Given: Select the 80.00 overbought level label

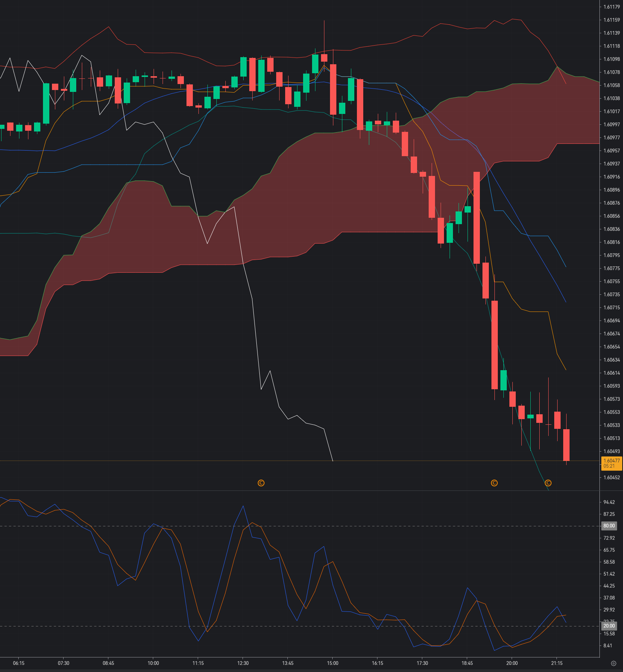Looking at the screenshot, I should pyautogui.click(x=609, y=526).
